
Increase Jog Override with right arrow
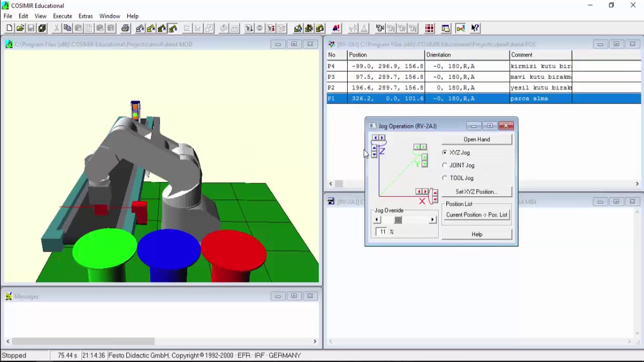432,220
